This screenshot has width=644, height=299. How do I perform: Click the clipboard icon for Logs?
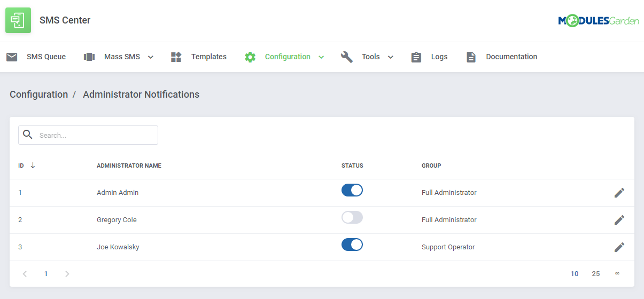[x=416, y=57]
